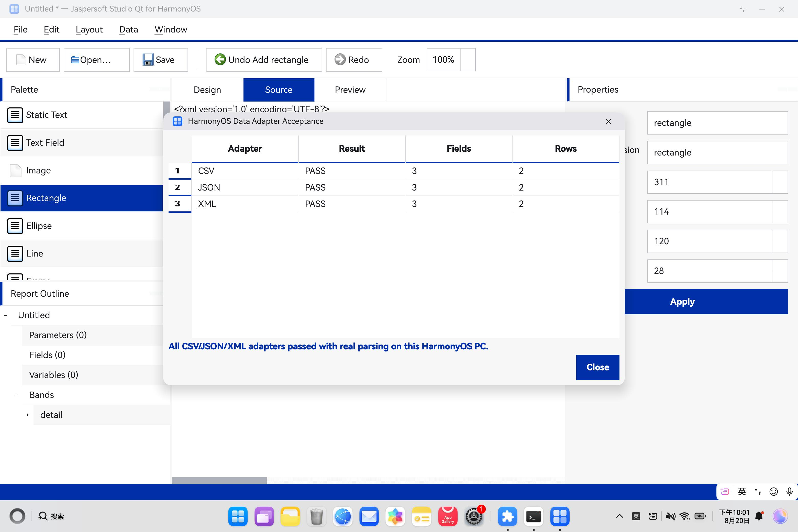Open the puzzle-piece app in the dock

coord(507,516)
